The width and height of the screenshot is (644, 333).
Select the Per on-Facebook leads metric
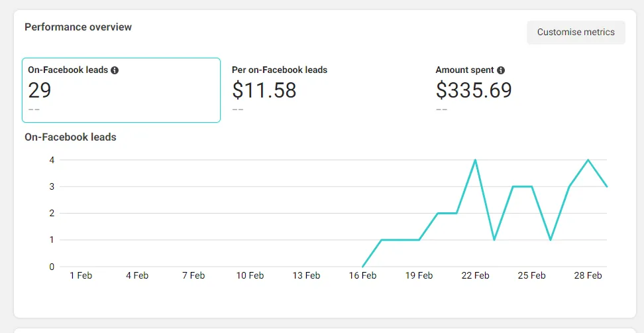[x=280, y=70]
